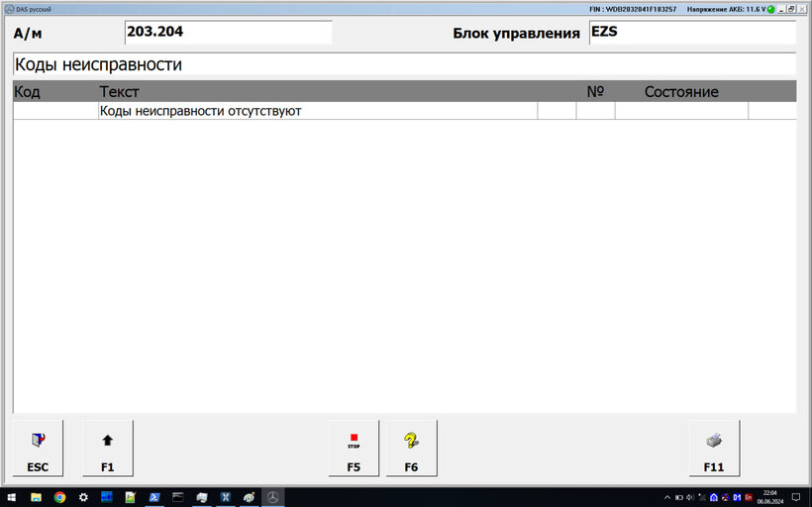This screenshot has height=507, width=812.
Task: Open the blue panel app on taskbar
Action: (x=107, y=498)
